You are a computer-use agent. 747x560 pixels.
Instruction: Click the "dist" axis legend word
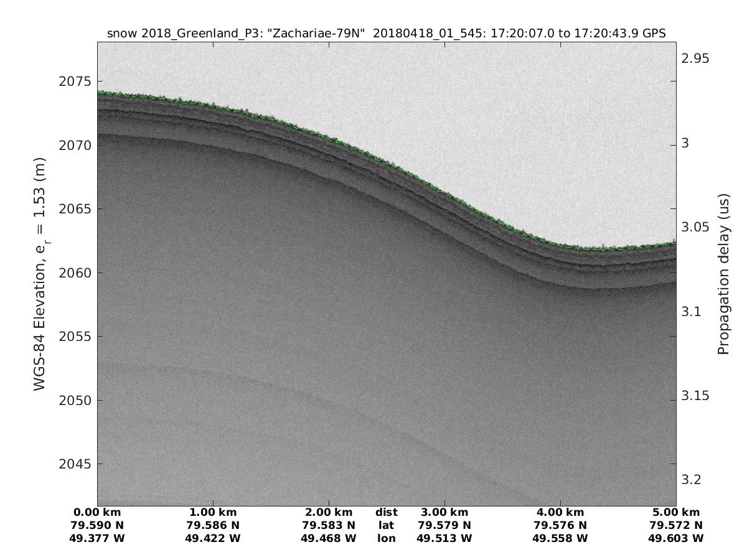click(387, 513)
